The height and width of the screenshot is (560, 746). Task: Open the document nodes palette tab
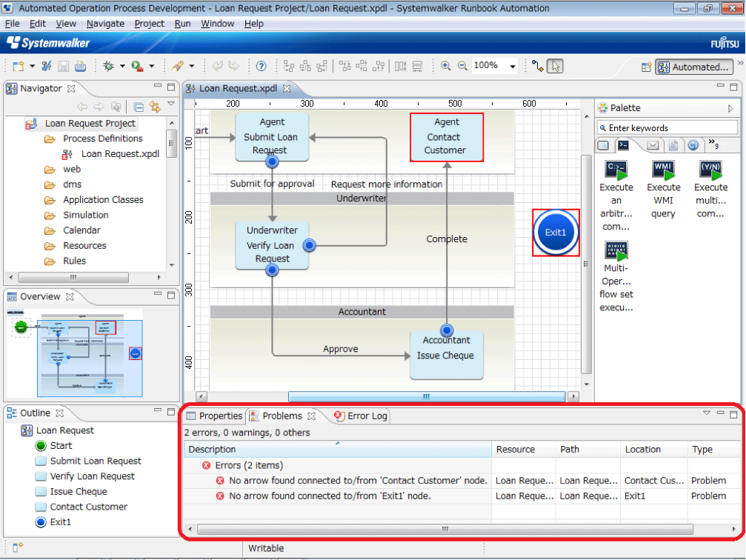click(x=673, y=145)
